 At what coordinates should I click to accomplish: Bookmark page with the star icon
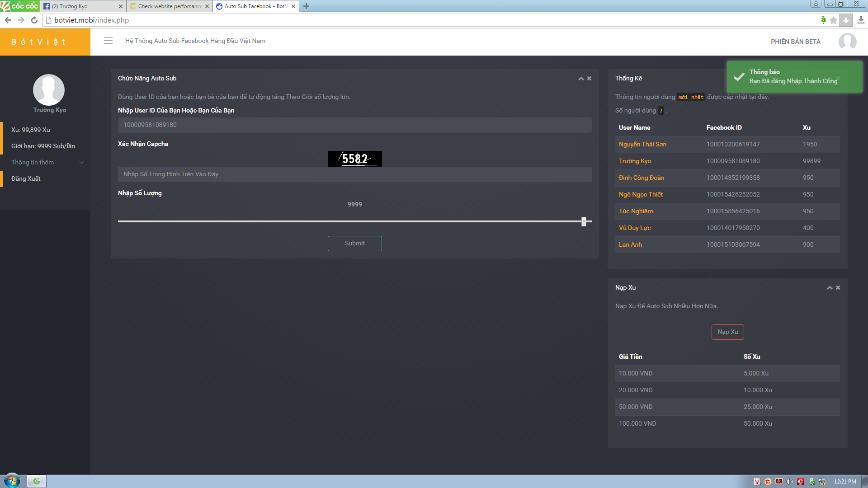coord(834,20)
